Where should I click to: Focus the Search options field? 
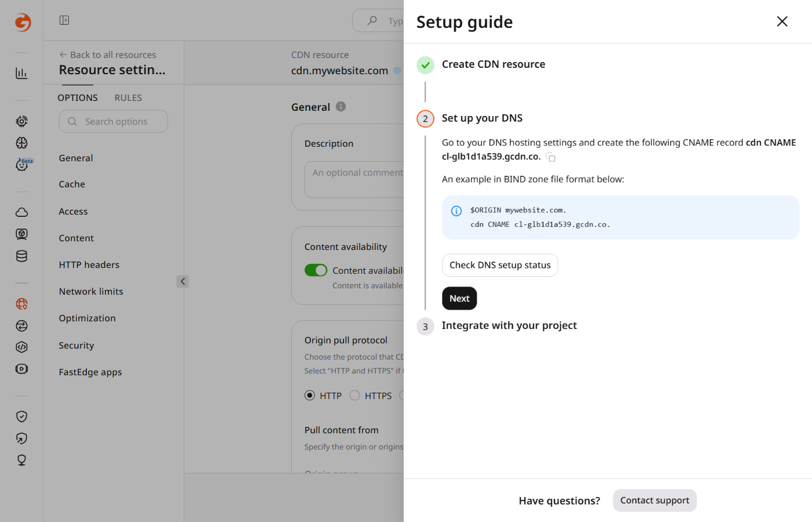(x=113, y=122)
